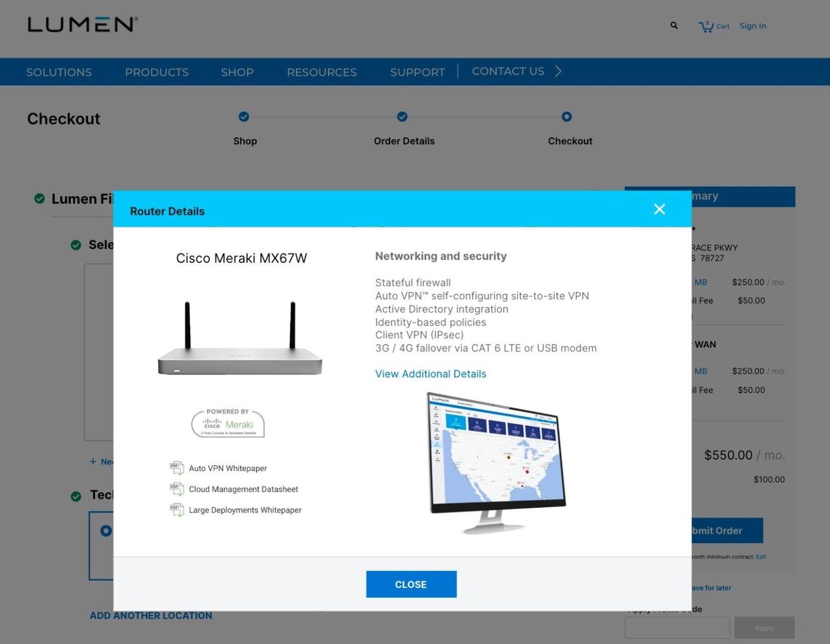Open the RESOURCES menu
This screenshot has height=644, width=830.
(322, 72)
